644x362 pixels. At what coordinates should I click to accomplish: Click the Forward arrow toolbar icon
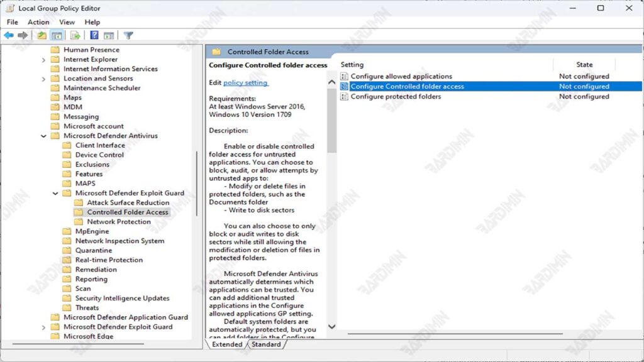coord(23,35)
